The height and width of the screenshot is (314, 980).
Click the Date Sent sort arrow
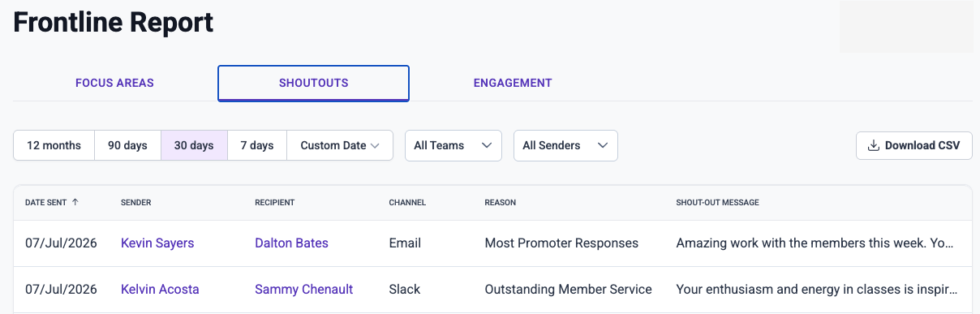[x=75, y=202]
